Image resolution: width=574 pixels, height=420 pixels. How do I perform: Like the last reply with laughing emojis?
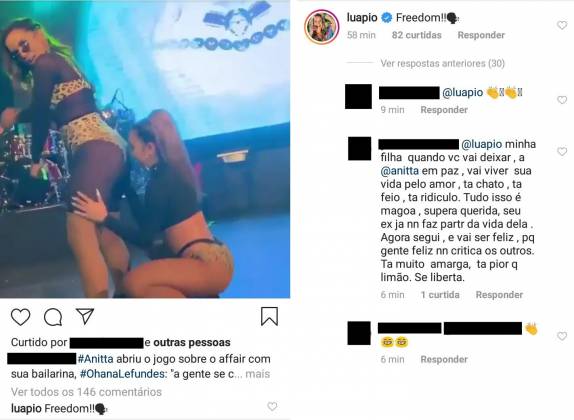562,336
